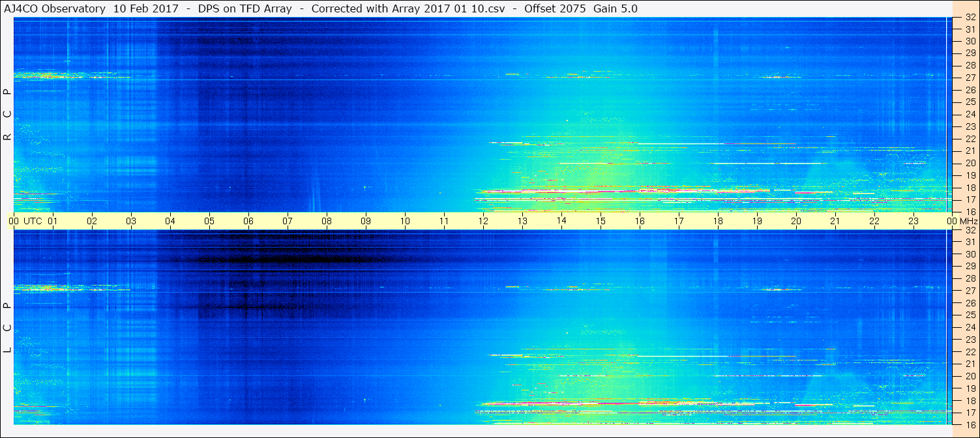
Task: Select the 13 hour marker on time axis
Action: click(522, 221)
